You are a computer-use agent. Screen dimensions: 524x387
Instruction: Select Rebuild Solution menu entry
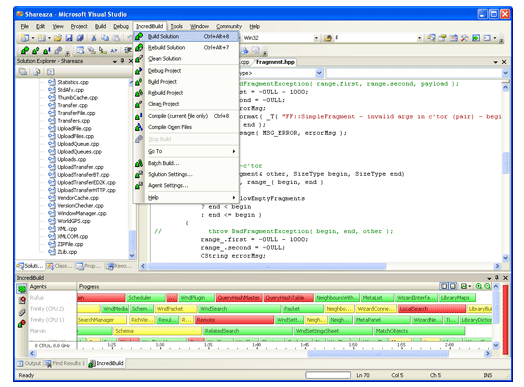(x=186, y=47)
